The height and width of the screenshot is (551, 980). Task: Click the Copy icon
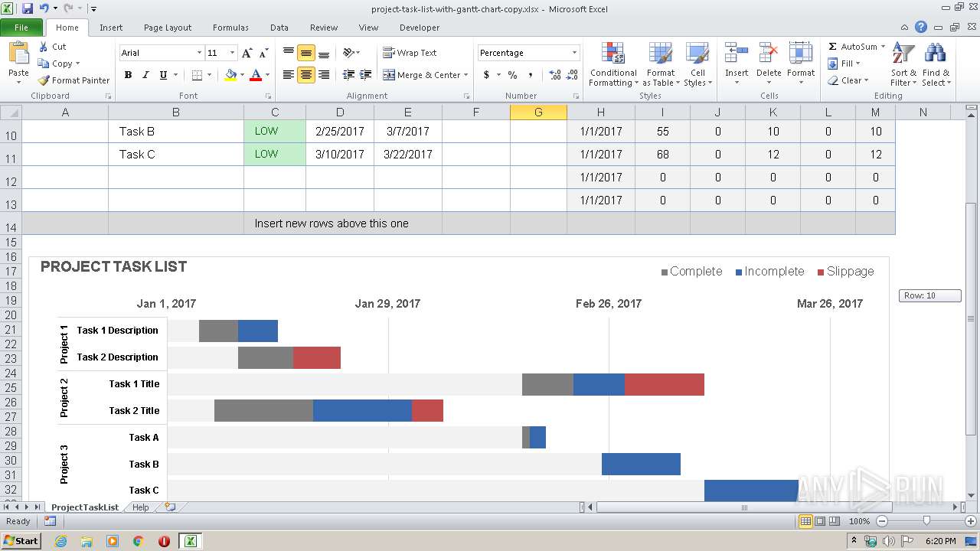44,64
